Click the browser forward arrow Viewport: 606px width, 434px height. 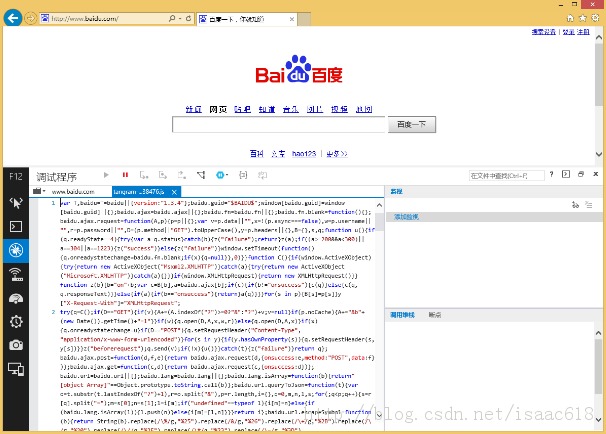coord(31,18)
